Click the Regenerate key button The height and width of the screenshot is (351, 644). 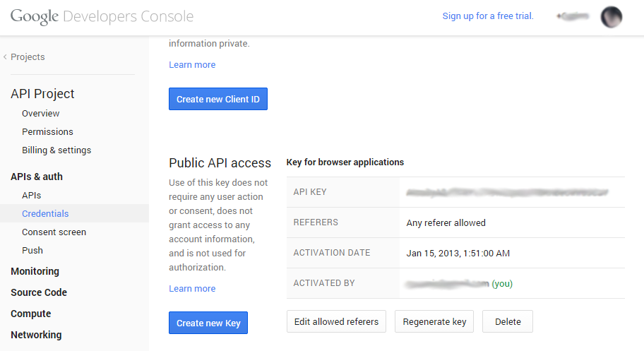(x=434, y=322)
